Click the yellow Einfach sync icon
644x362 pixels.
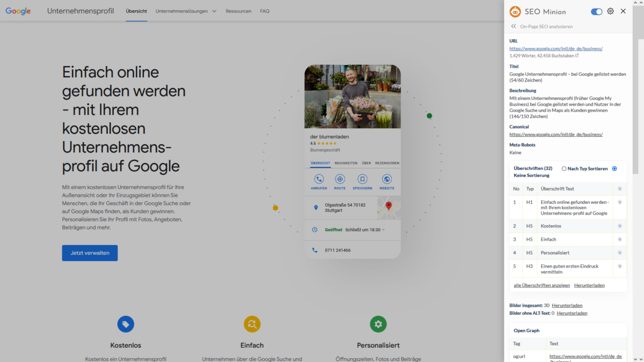(x=252, y=324)
